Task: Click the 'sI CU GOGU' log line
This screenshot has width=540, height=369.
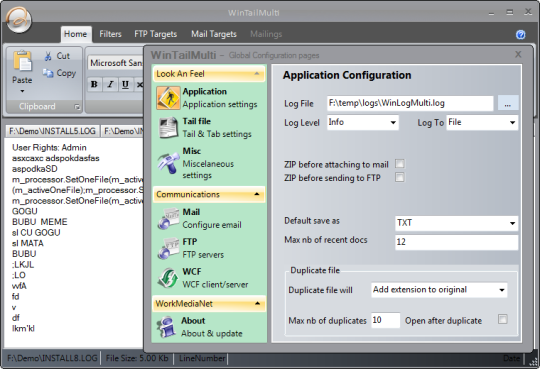Action: tap(36, 233)
